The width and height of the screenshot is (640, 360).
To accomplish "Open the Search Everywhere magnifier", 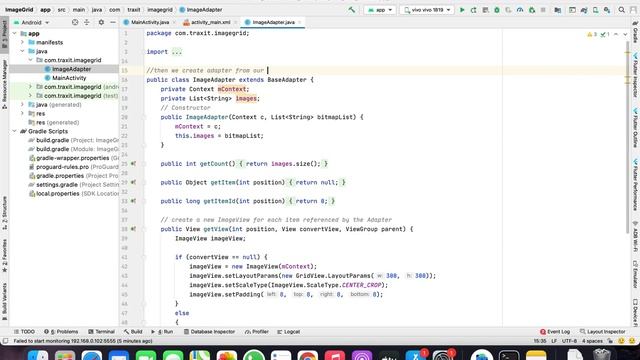I will tap(622, 10).
